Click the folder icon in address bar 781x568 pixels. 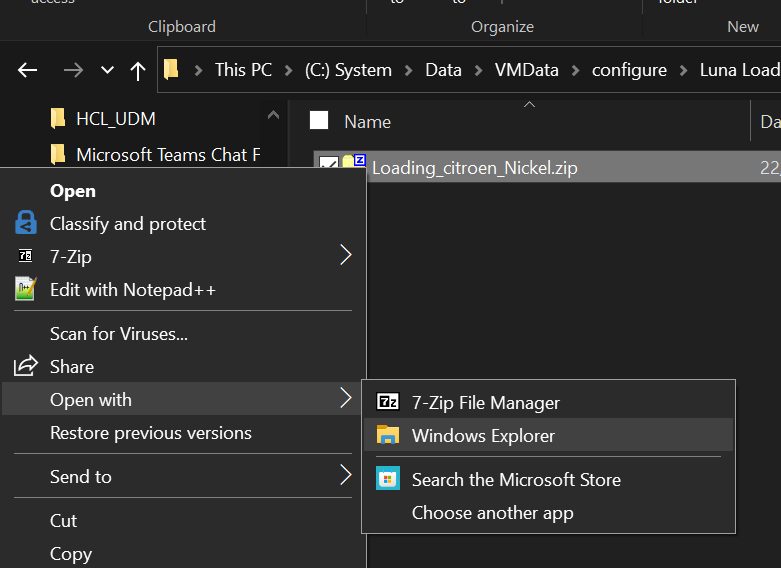pyautogui.click(x=171, y=69)
